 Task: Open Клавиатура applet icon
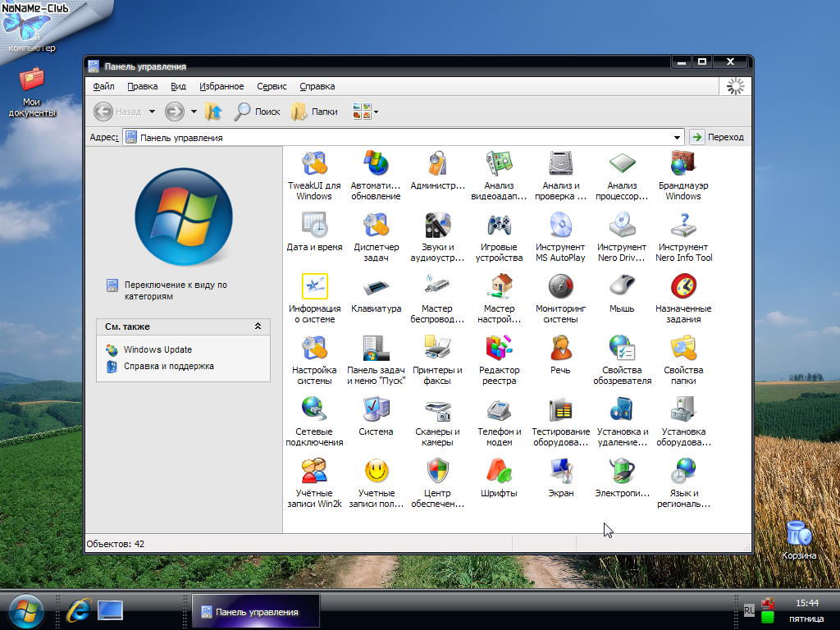point(376,294)
